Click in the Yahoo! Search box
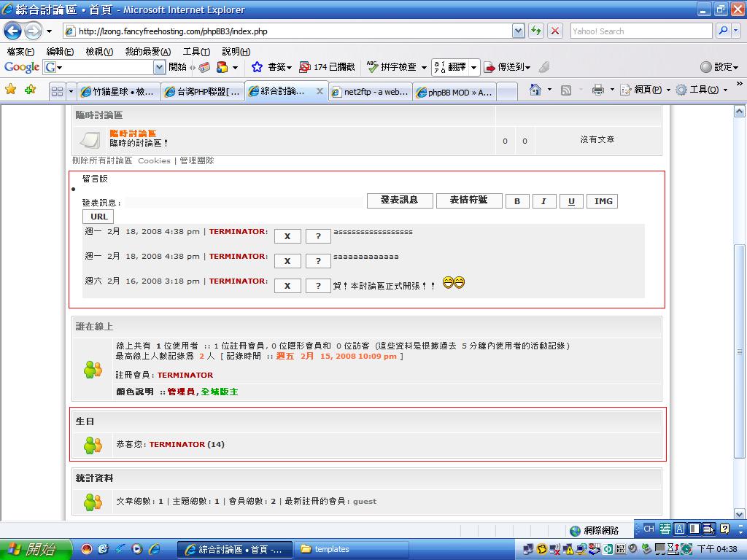 [640, 31]
